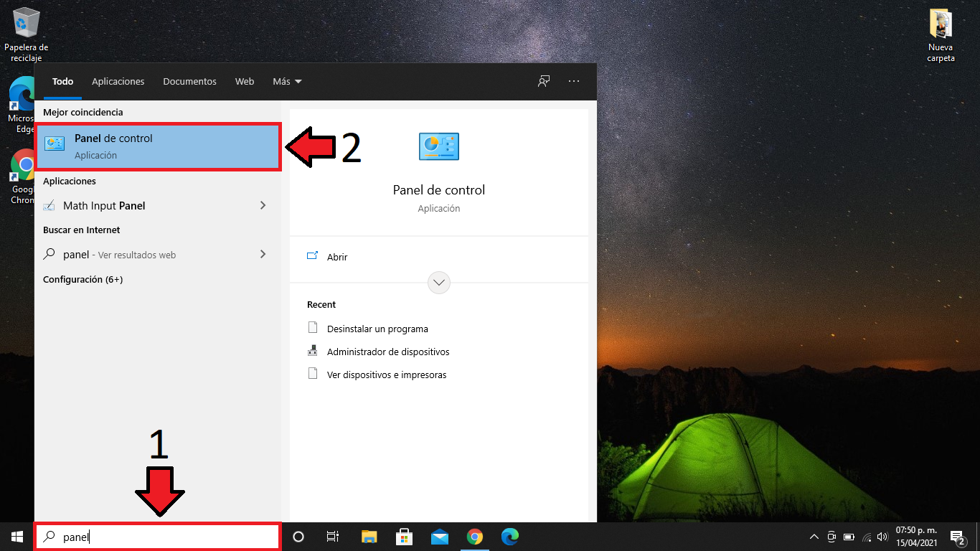The height and width of the screenshot is (551, 980).
Task: Open Mail app from the taskbar
Action: click(x=439, y=537)
